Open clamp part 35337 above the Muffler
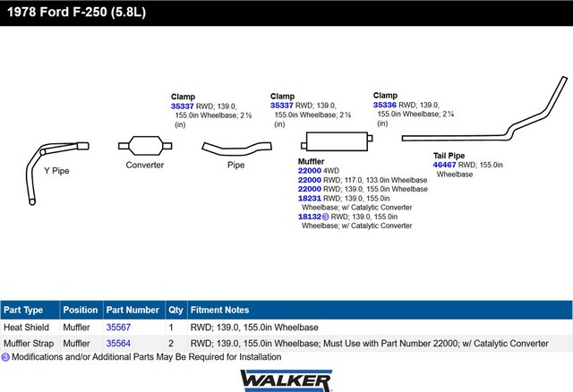The width and height of the screenshot is (573, 392). coord(281,106)
